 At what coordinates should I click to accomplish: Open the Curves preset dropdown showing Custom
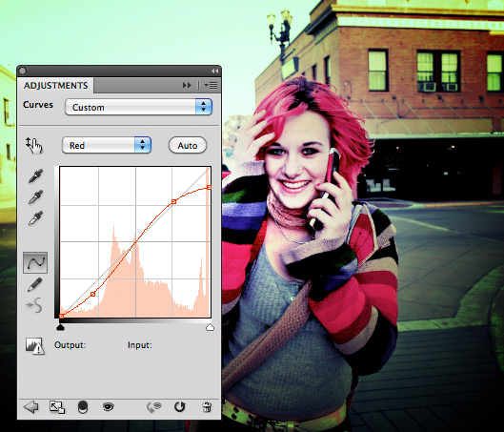[138, 107]
